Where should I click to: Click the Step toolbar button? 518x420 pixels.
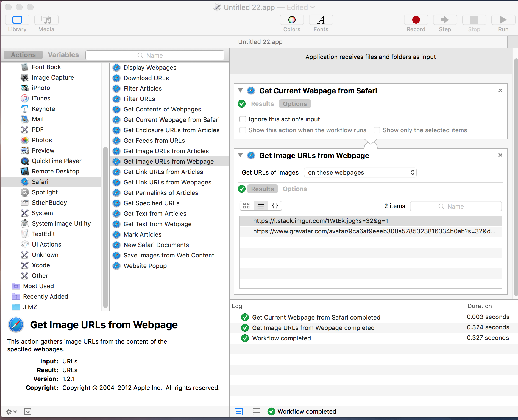(x=445, y=20)
